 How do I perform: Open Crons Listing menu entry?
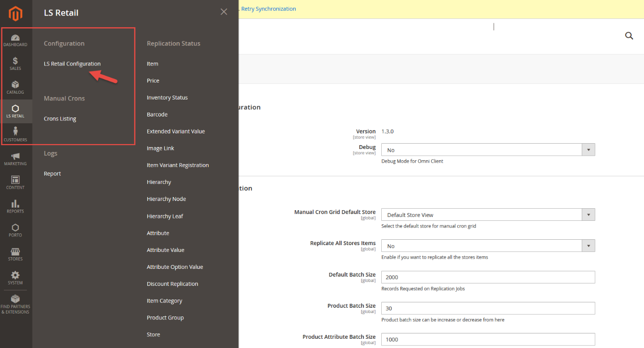60,118
